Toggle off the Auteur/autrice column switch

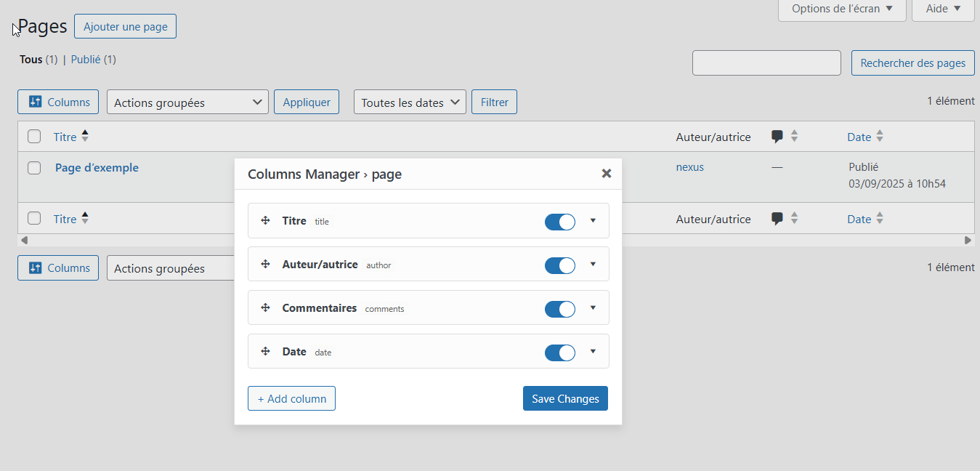pyautogui.click(x=560, y=265)
